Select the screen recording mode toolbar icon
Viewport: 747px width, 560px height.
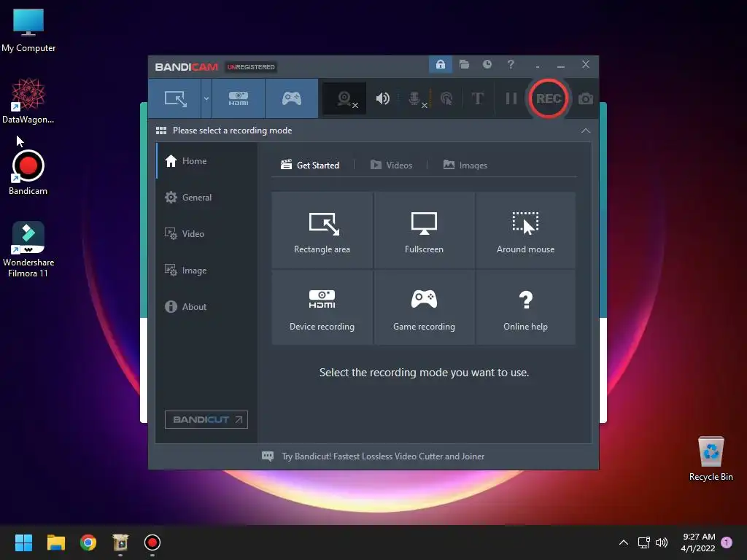(175, 98)
